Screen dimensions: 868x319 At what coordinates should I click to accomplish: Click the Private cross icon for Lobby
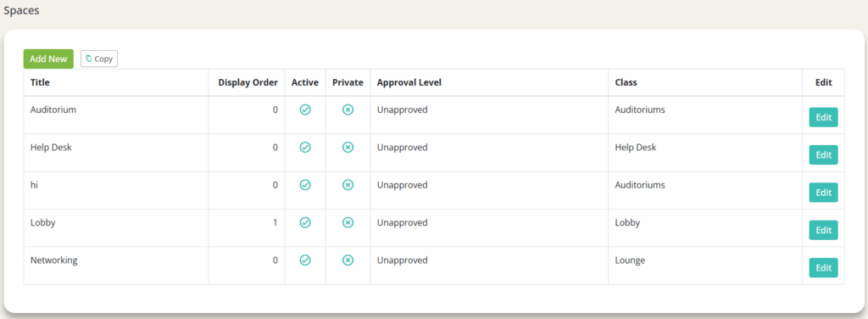[348, 222]
